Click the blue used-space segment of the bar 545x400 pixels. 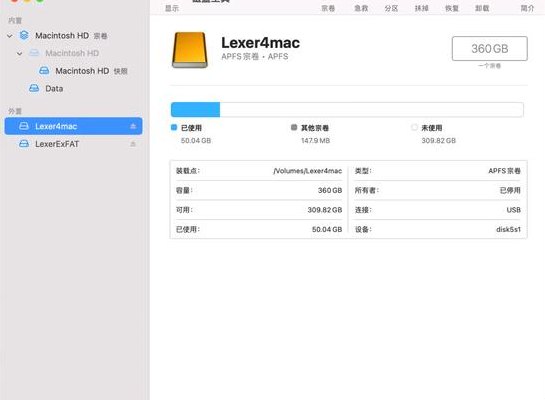click(195, 109)
